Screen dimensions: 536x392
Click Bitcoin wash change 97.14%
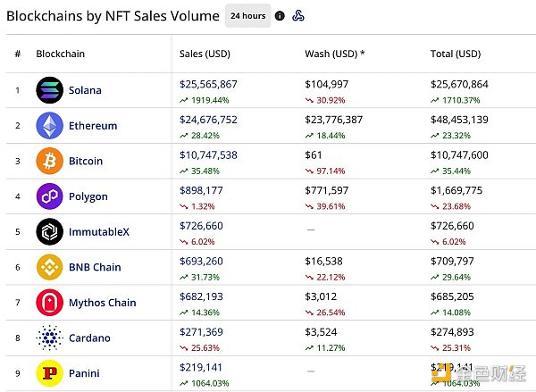(325, 171)
